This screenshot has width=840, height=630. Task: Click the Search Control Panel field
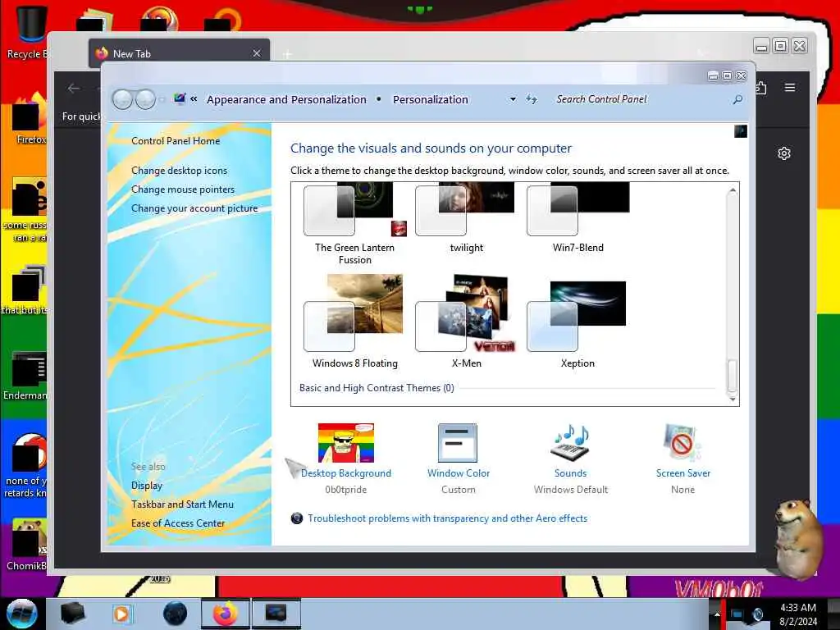pos(643,99)
